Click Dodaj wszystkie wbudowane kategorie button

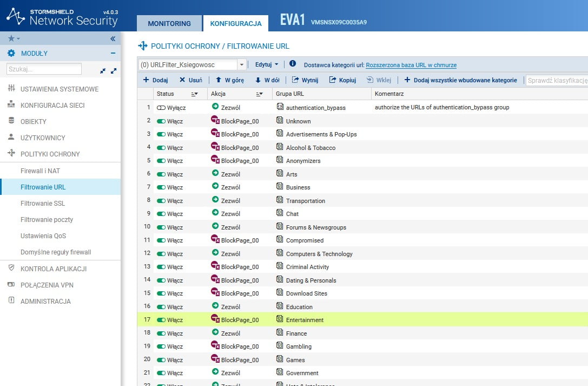460,80
